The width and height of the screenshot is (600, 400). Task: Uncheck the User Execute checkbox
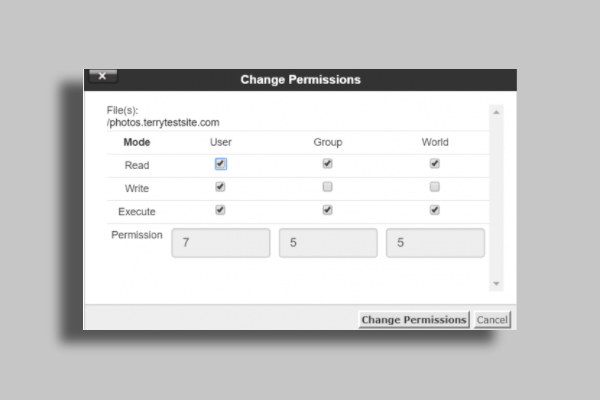[220, 210]
